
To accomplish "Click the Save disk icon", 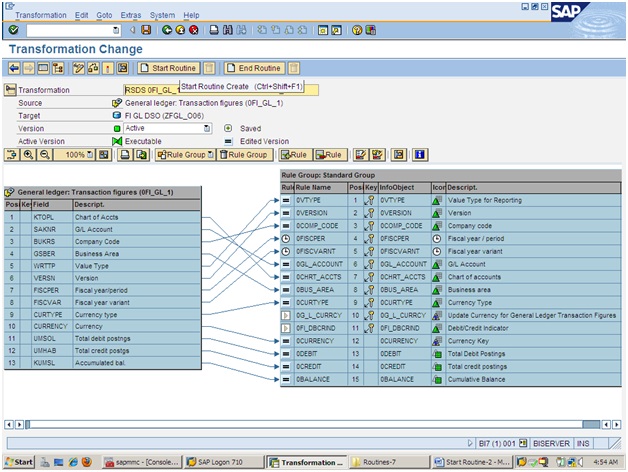I will click(x=146, y=30).
